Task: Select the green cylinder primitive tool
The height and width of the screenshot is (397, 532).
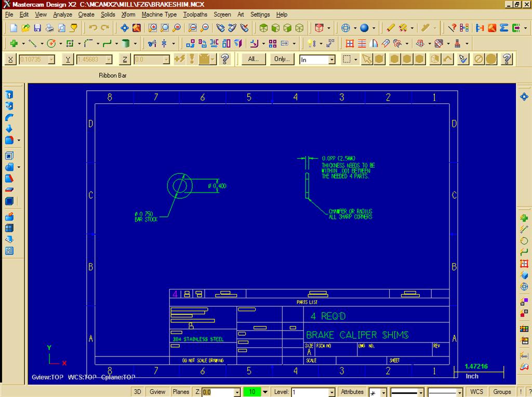Action: click(x=126, y=44)
